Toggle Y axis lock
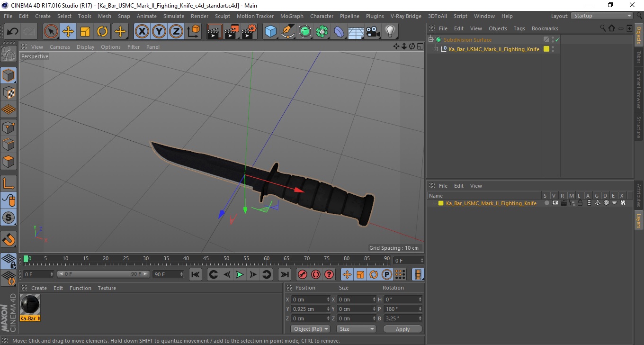This screenshot has height=345, width=644. 159,32
